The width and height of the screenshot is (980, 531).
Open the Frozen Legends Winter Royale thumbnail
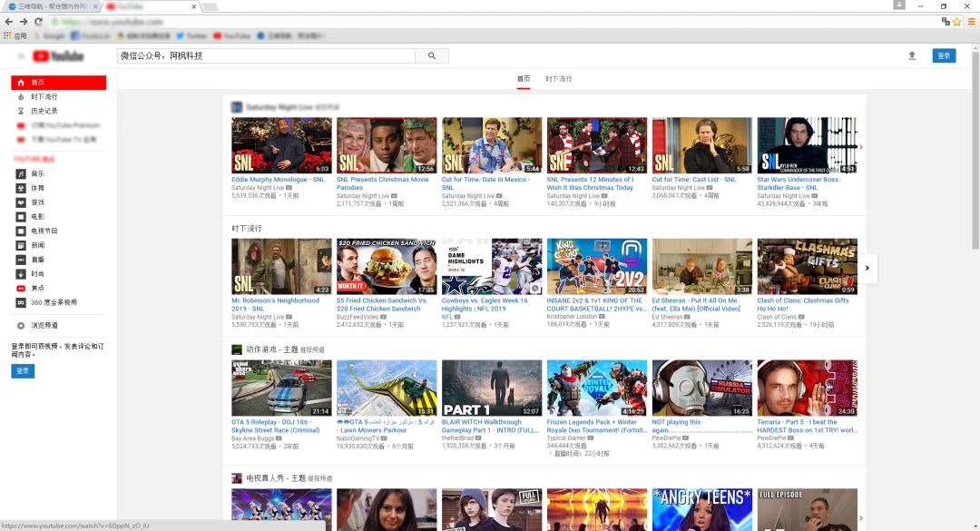point(597,388)
